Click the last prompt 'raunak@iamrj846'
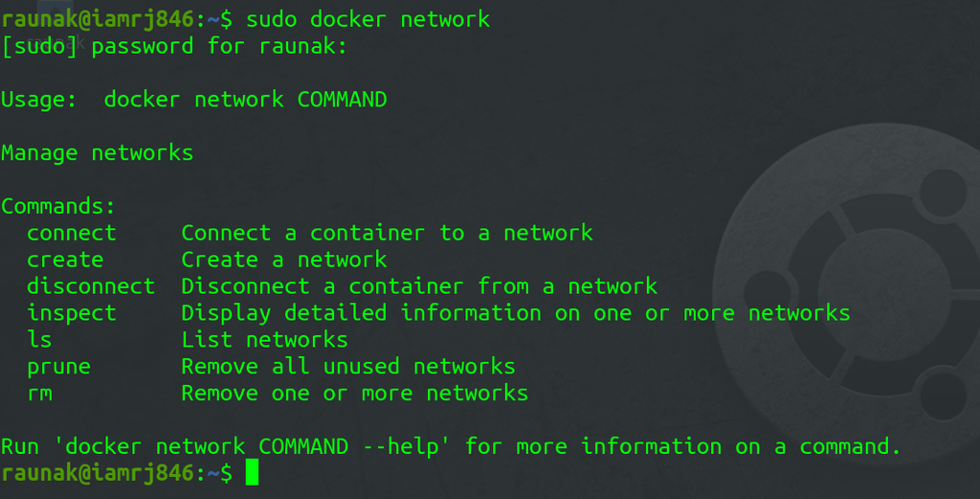This screenshot has width=980, height=499. [x=98, y=474]
